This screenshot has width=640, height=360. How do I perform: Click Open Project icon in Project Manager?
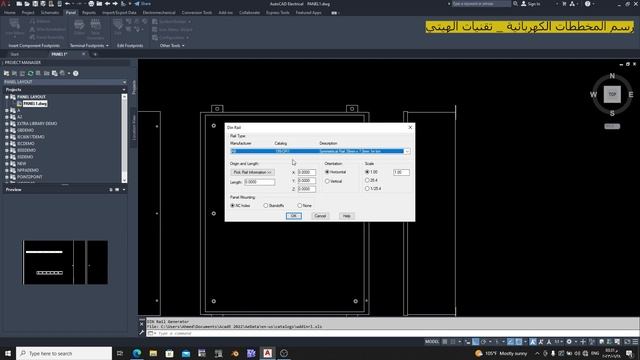pyautogui.click(x=6, y=73)
